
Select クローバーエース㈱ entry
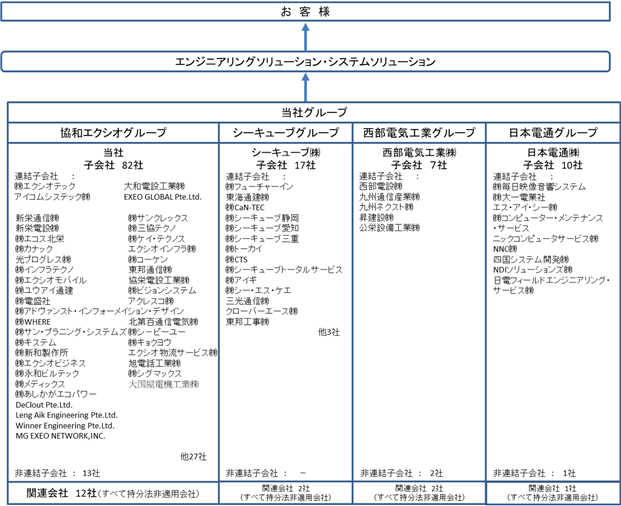(x=262, y=311)
